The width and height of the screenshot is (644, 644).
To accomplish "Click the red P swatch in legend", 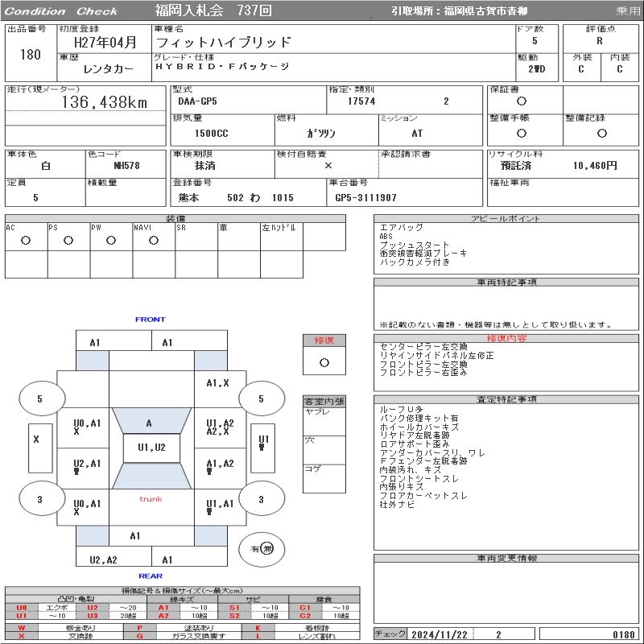I will click(x=139, y=628).
